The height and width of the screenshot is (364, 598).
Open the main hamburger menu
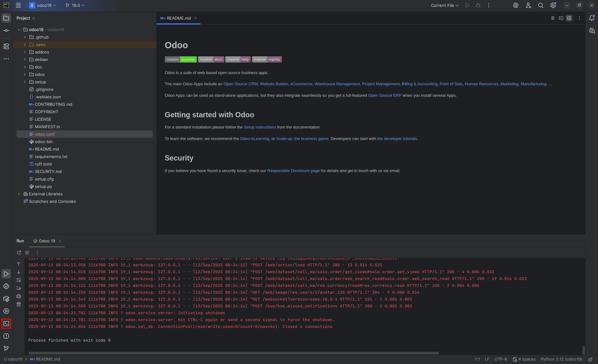(x=18, y=5)
